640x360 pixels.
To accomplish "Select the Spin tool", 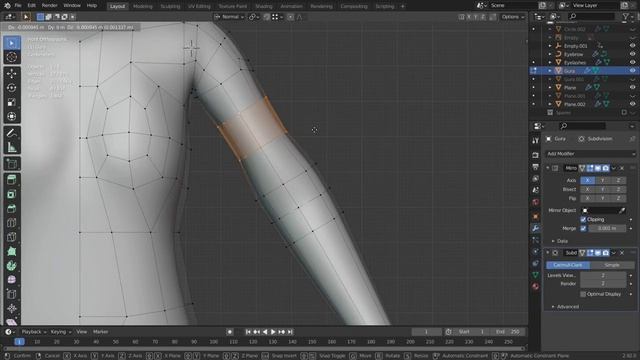I will click(12, 266).
